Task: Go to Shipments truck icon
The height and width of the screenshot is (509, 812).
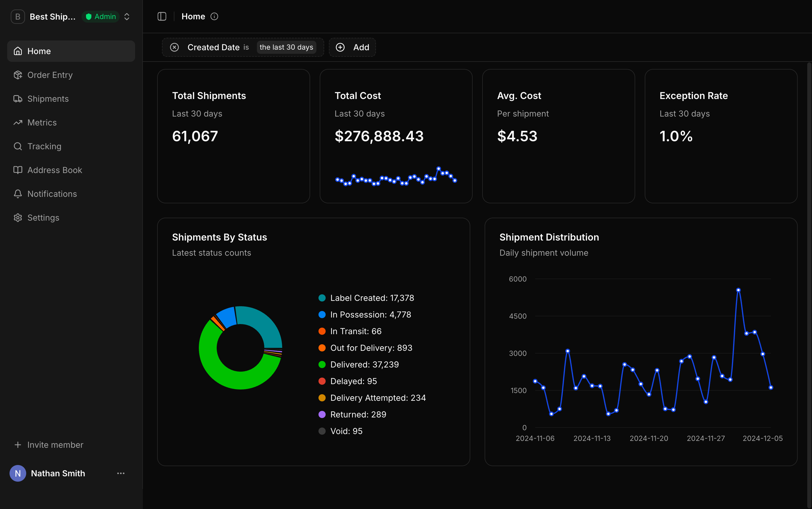Action: click(x=18, y=99)
